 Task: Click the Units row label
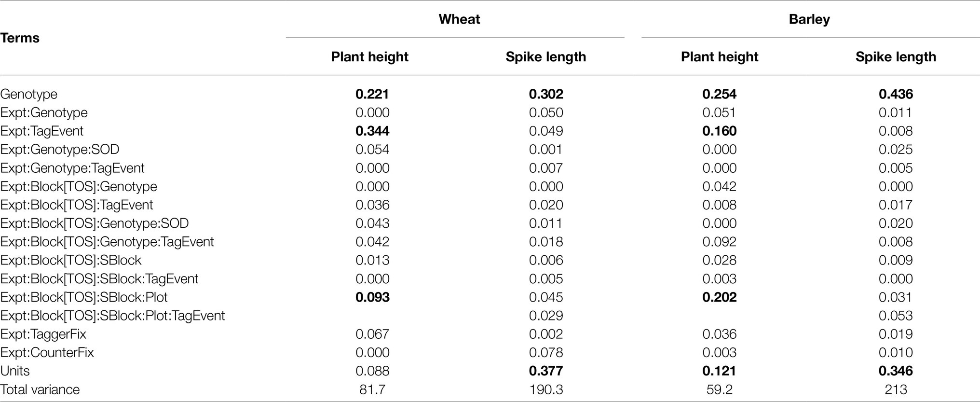(x=15, y=371)
